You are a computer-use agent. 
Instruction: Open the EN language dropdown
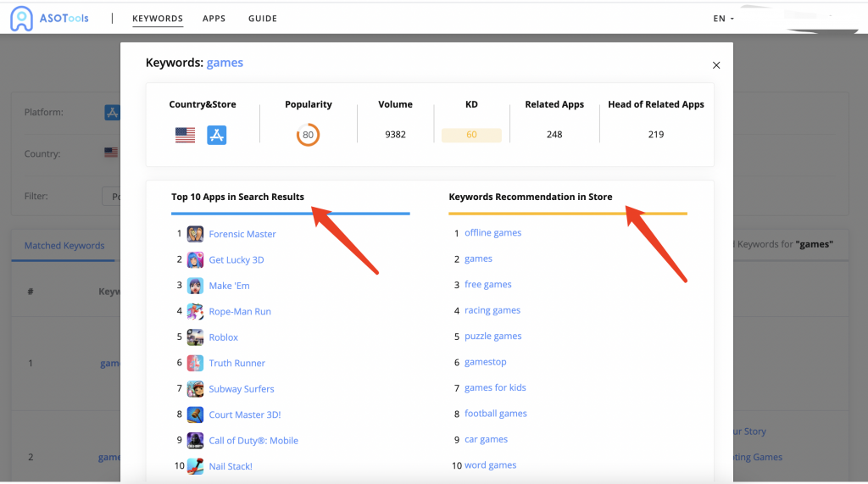pyautogui.click(x=723, y=19)
